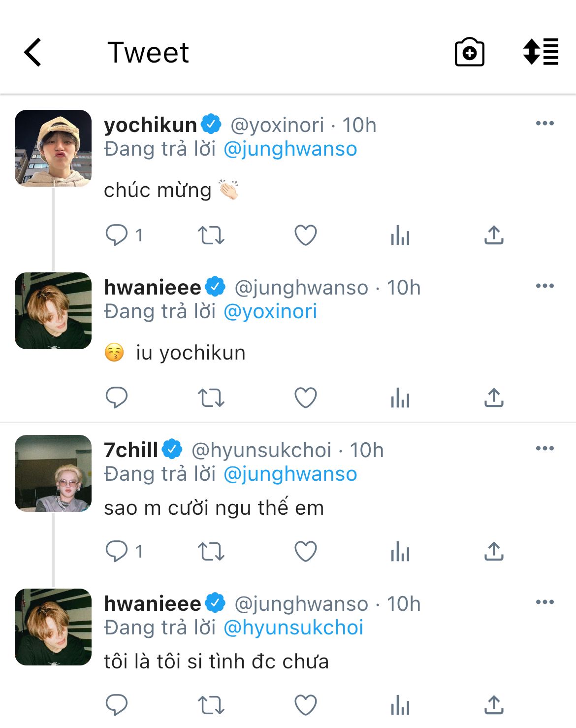Open the more options menu on yochikun's tweet

tap(545, 123)
